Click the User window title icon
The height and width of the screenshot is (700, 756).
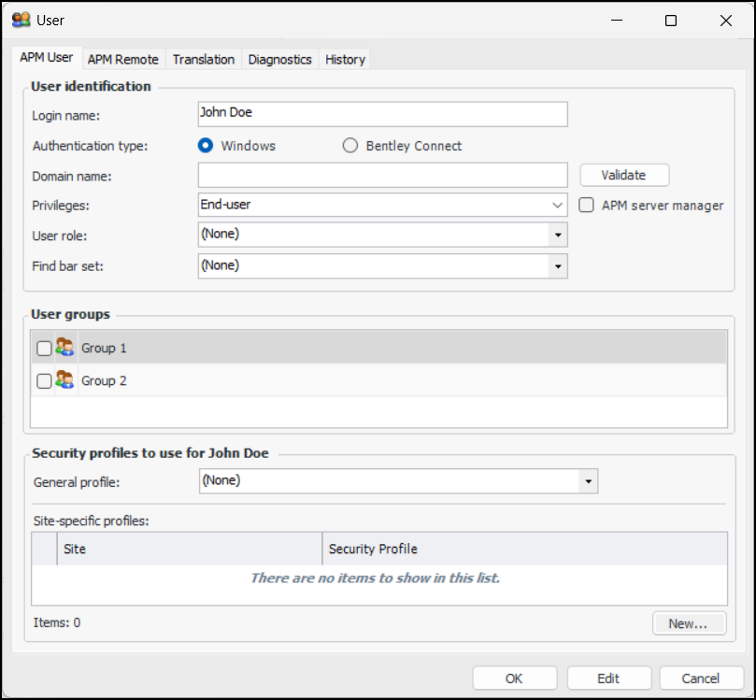[21, 20]
